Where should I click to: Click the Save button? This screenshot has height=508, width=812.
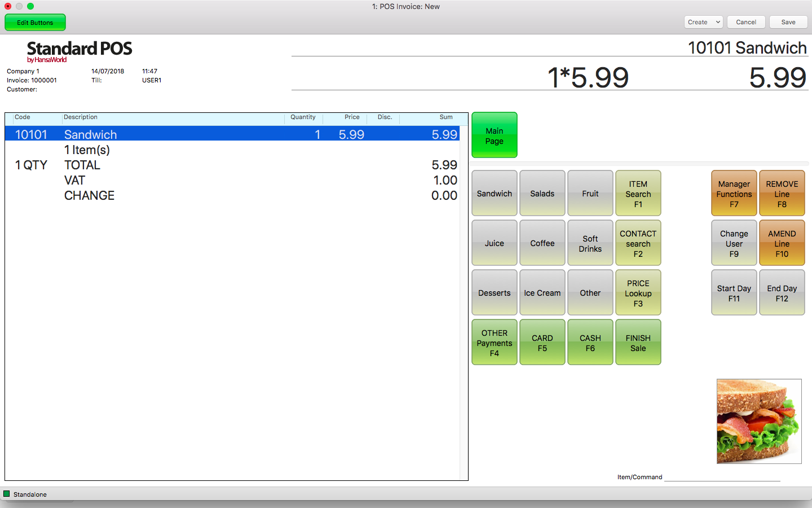[x=788, y=22]
